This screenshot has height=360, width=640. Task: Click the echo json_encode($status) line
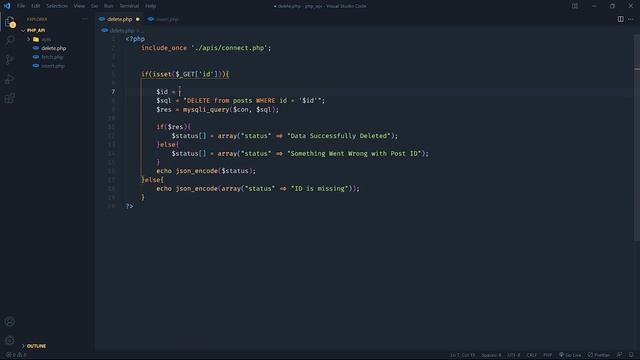(x=206, y=171)
